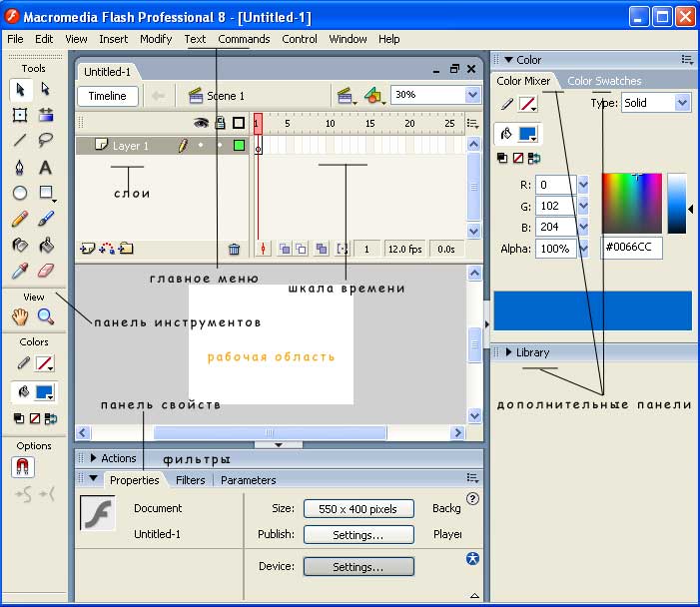
Task: Switch to Color Swatches tab
Action: click(x=604, y=81)
